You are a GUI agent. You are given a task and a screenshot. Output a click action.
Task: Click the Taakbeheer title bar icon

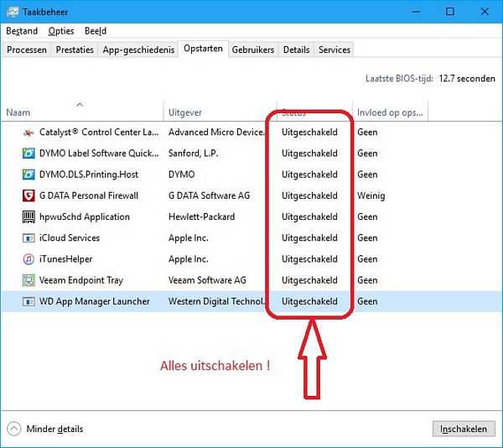(x=13, y=12)
